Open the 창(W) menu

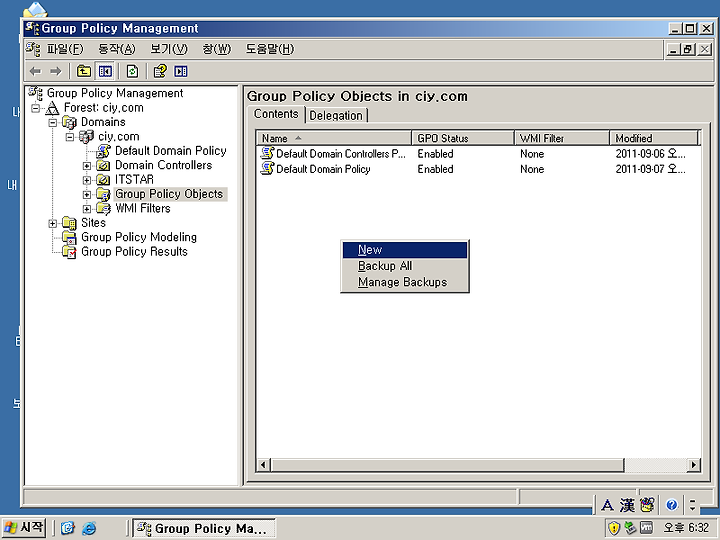coord(217,49)
